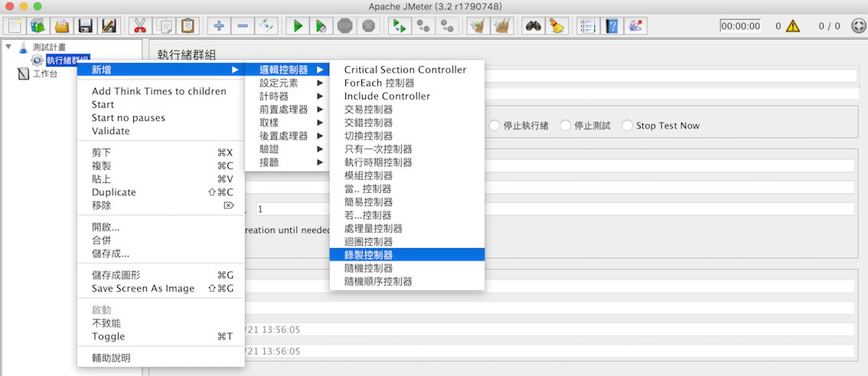The width and height of the screenshot is (868, 376).
Task: Select 隨機順序控制器 menu item
Action: (407, 281)
